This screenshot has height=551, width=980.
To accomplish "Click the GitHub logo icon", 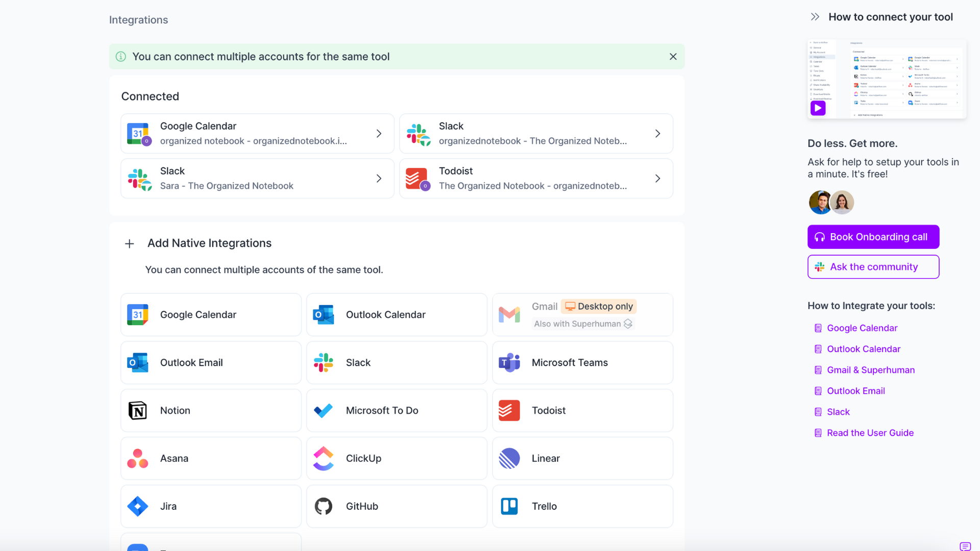I will tap(323, 506).
